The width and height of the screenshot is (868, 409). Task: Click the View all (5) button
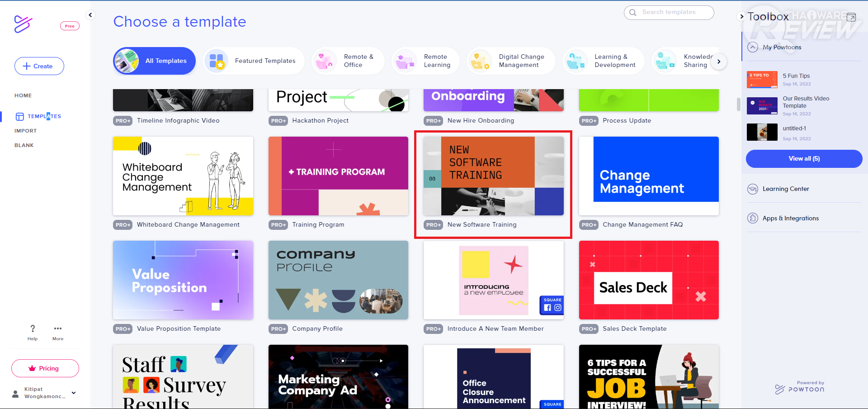[804, 159]
